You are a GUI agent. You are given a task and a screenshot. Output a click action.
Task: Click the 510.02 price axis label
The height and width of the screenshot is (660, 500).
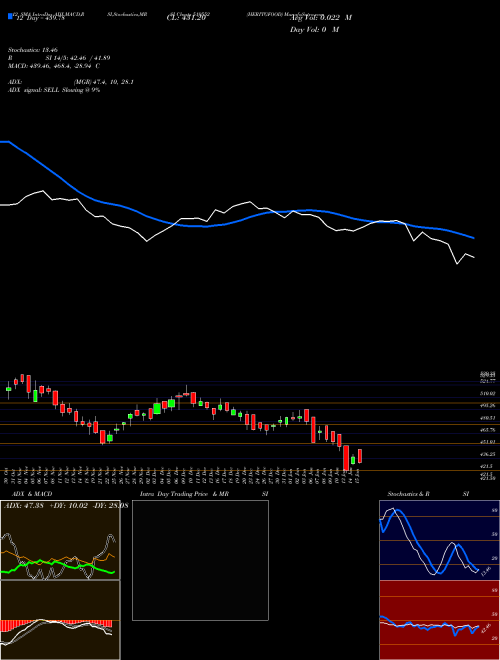pos(489,393)
